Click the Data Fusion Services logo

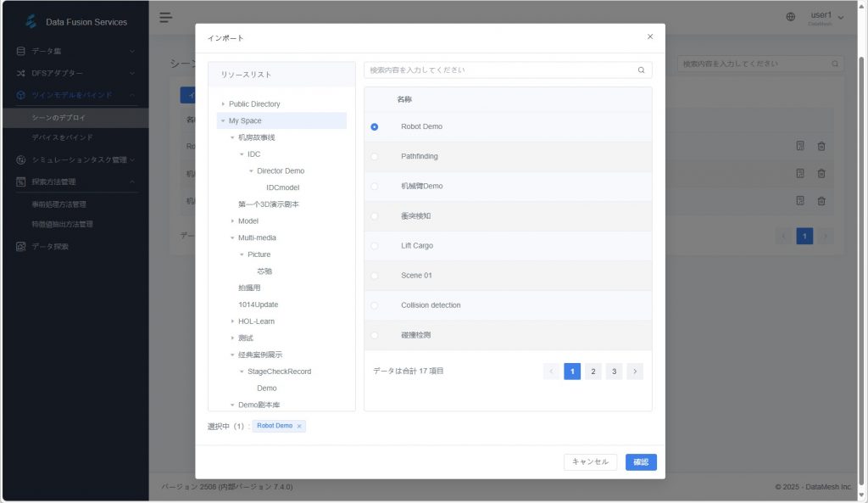point(31,21)
